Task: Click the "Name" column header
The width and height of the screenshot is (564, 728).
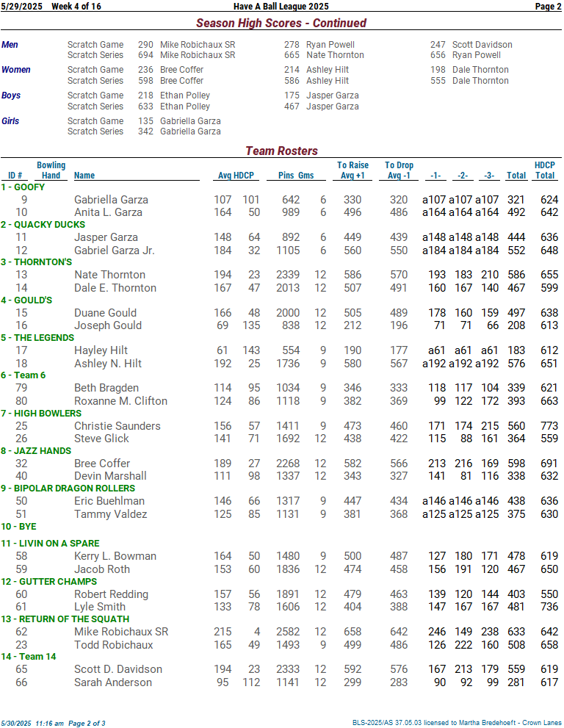Action: [x=84, y=176]
